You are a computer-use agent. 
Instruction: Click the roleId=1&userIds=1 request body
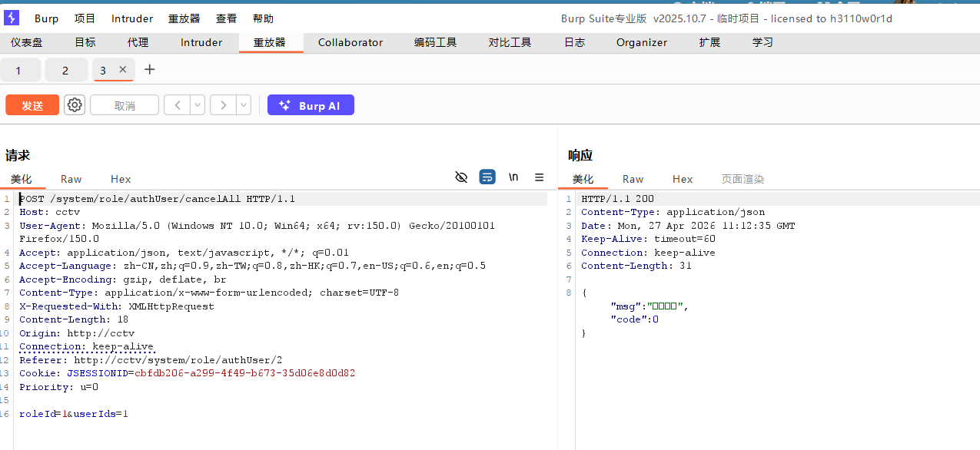click(x=74, y=414)
